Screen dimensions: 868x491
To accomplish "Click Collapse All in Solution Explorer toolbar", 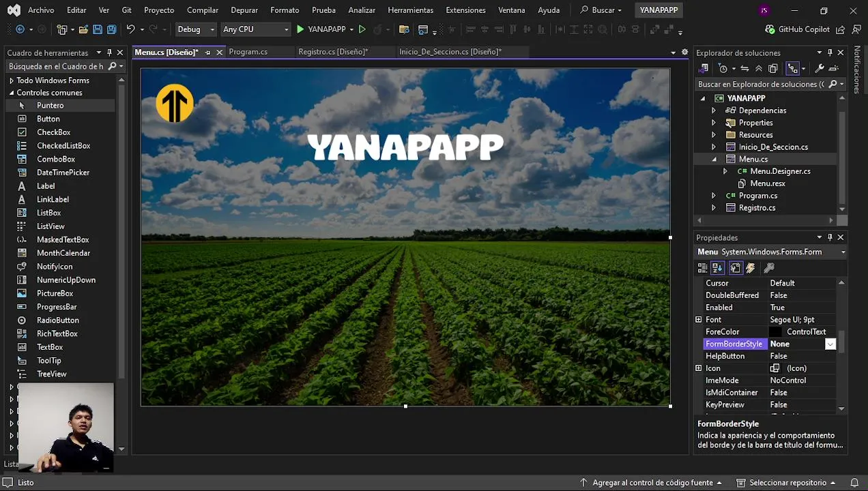I will (758, 68).
